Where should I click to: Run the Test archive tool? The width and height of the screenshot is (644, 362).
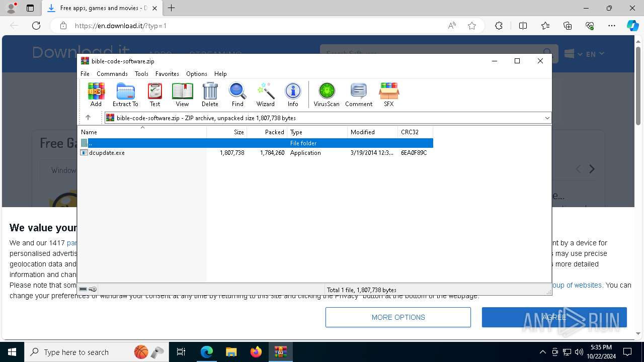pos(155,95)
